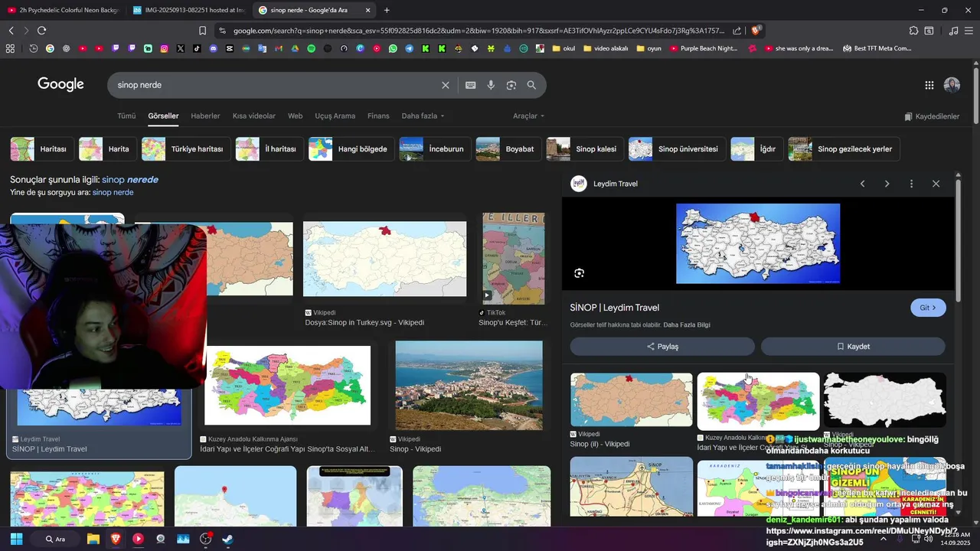Filter by the Türkiye haritası chip
The image size is (980, 551).
pyautogui.click(x=186, y=149)
